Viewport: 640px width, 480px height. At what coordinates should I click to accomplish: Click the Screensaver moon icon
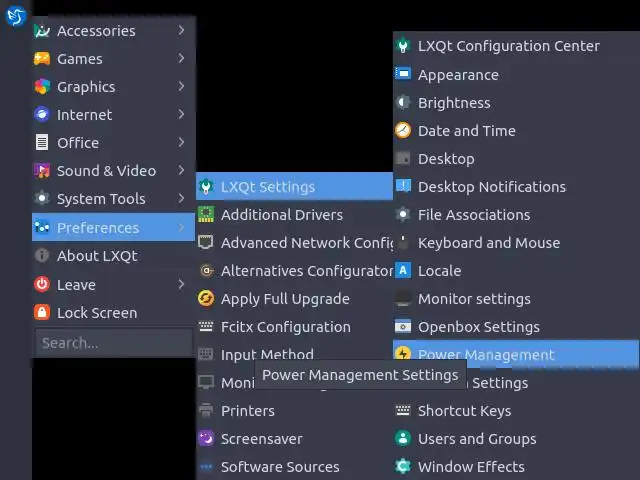[x=206, y=439]
